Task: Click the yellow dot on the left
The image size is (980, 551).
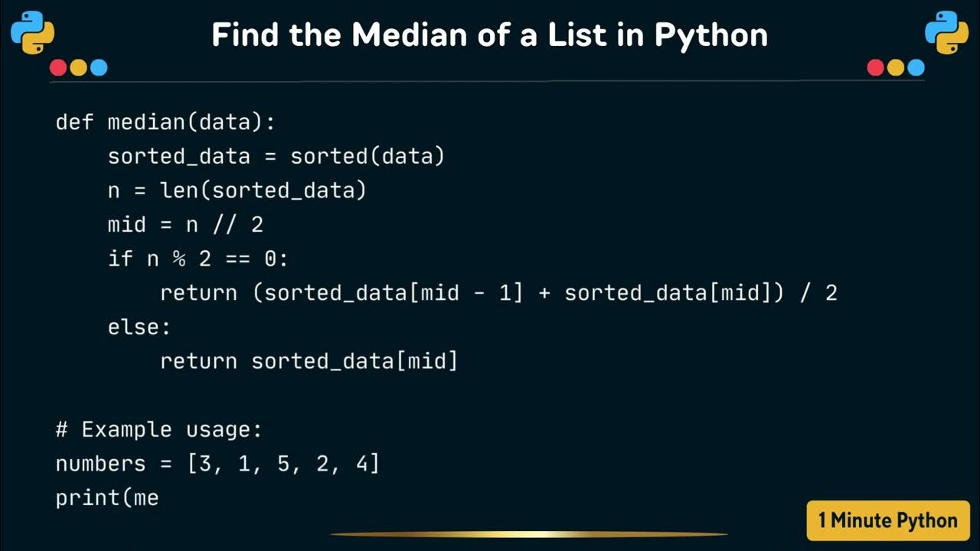Action: click(78, 68)
